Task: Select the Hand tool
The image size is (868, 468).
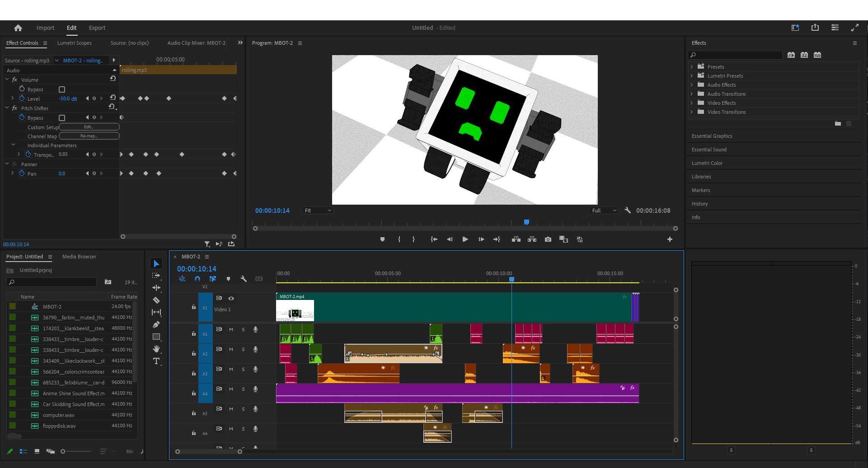Action: click(x=156, y=349)
